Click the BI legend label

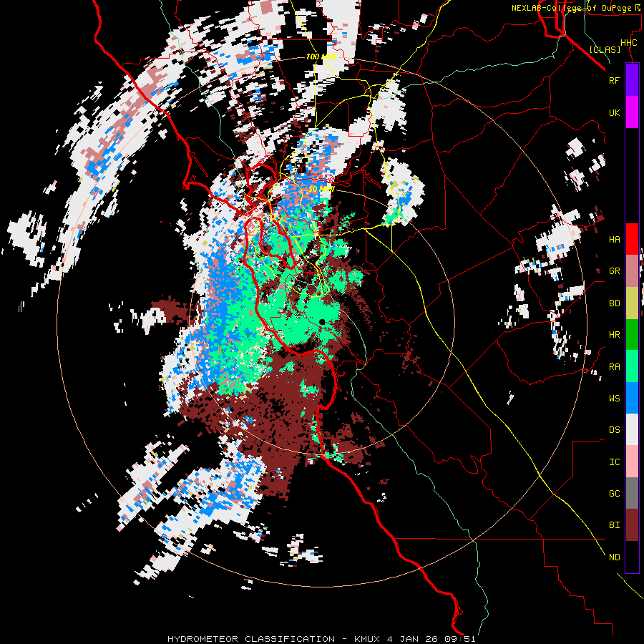(x=615, y=525)
